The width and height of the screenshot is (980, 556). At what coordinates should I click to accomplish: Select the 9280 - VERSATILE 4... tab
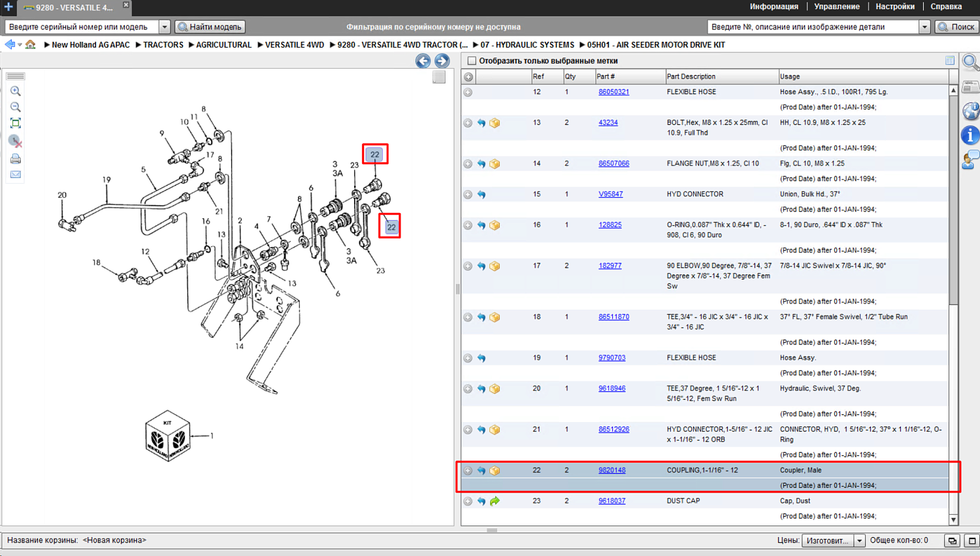click(x=73, y=8)
